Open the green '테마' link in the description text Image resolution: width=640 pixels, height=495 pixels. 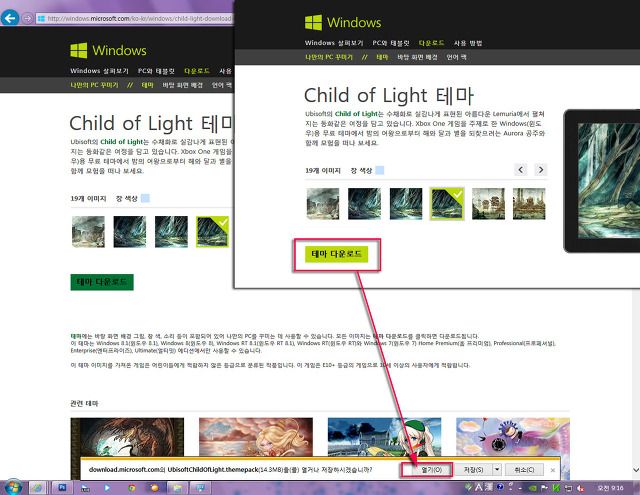click(x=76, y=336)
